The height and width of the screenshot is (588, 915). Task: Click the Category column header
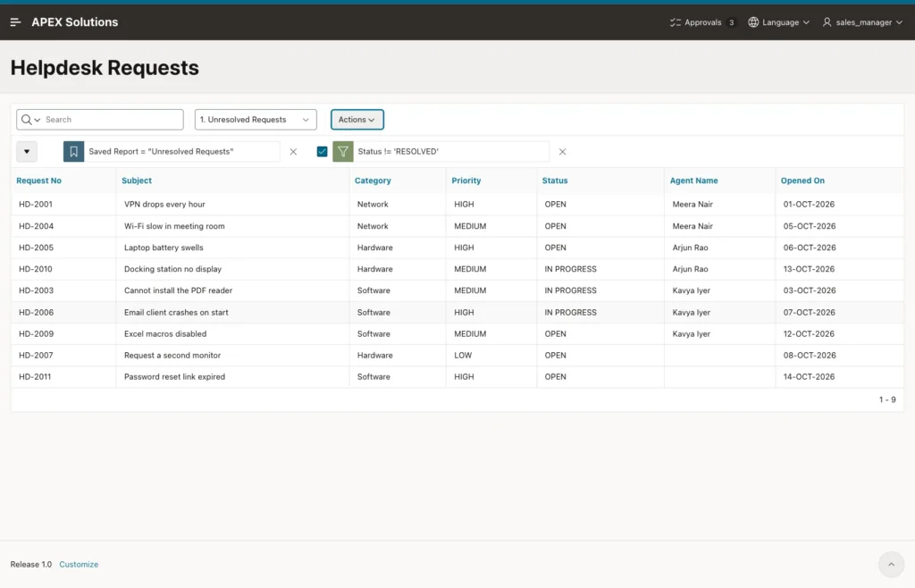coord(373,181)
